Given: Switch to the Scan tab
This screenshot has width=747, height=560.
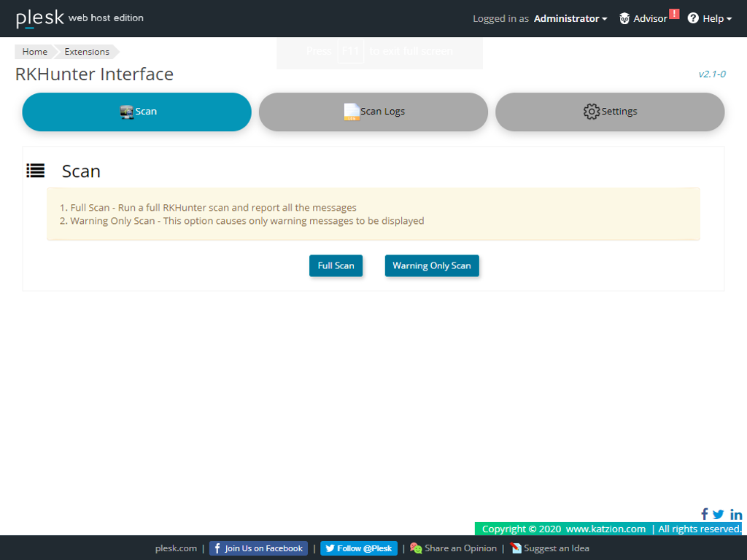Looking at the screenshot, I should pos(136,112).
